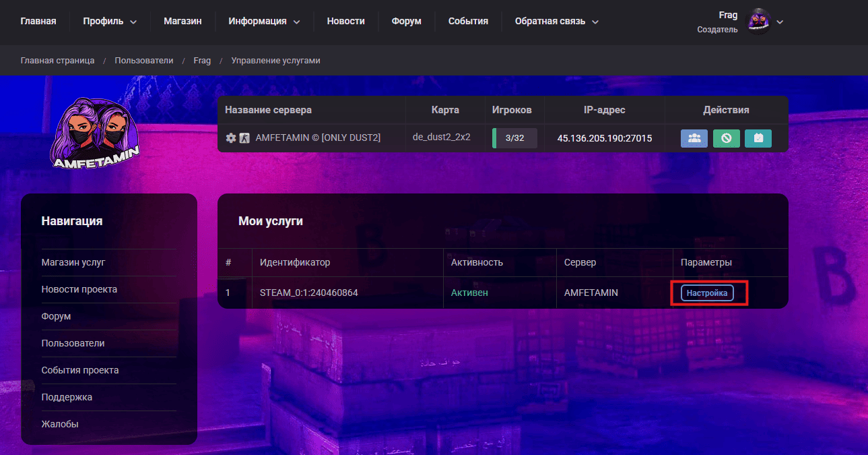Click the Идентификатор column header
868x455 pixels.
click(295, 262)
